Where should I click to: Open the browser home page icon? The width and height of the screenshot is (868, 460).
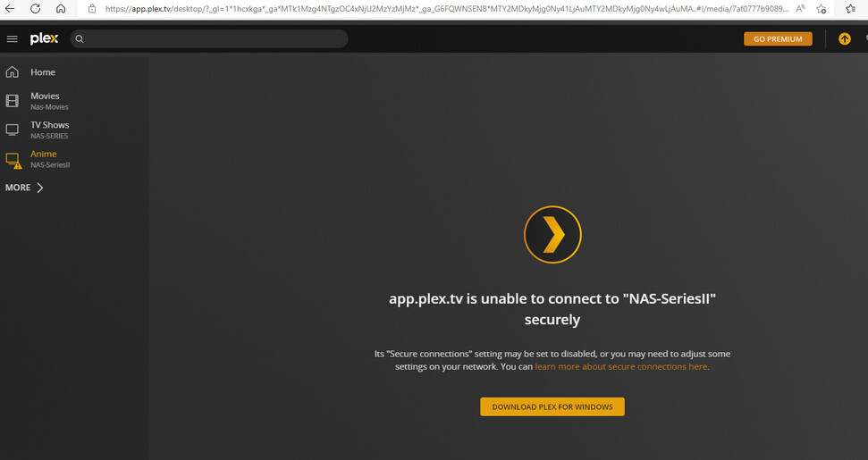(x=61, y=8)
